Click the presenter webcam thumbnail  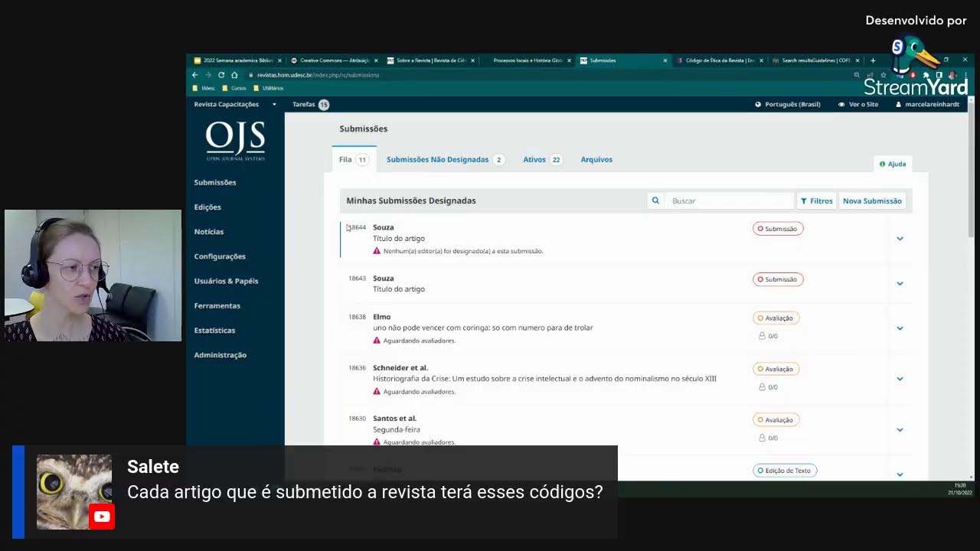(x=93, y=275)
